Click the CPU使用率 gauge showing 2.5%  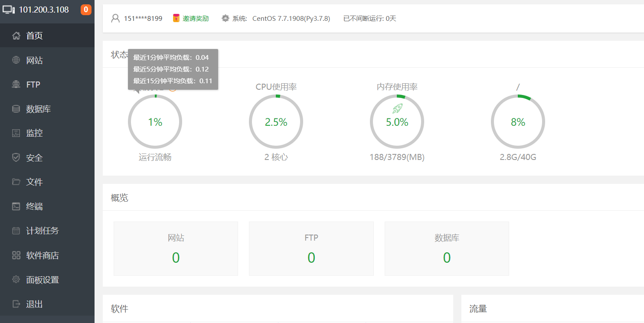(x=276, y=122)
